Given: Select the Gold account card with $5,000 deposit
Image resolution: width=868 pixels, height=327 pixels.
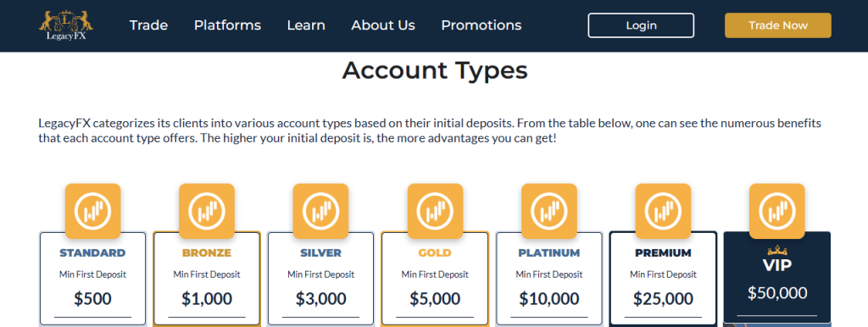Looking at the screenshot, I should [435, 279].
